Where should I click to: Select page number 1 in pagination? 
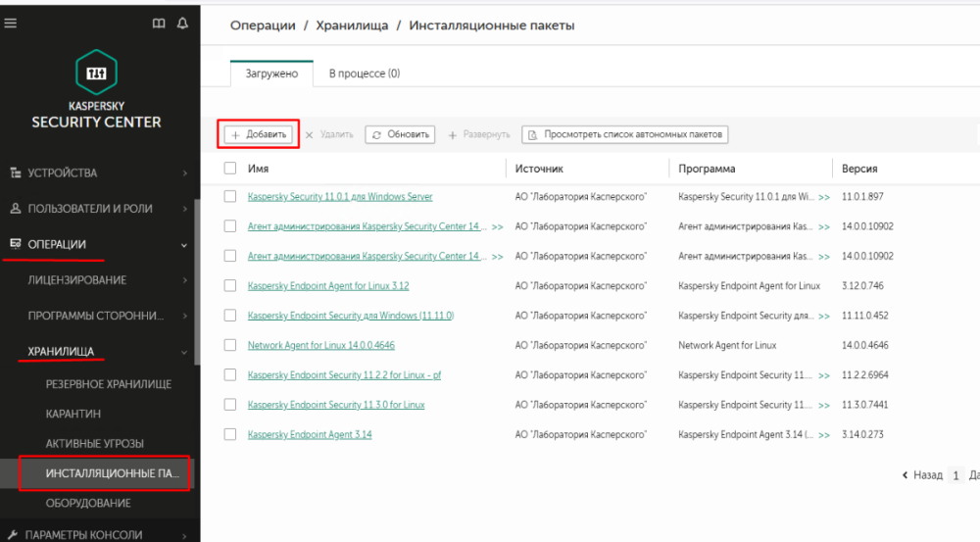pyautogui.click(x=955, y=475)
